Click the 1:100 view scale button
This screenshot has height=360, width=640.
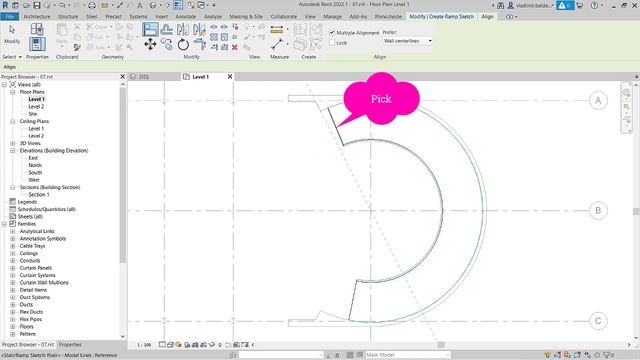coord(144,345)
